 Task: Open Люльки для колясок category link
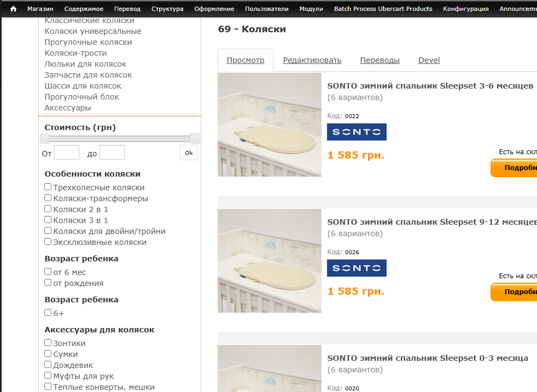(85, 64)
